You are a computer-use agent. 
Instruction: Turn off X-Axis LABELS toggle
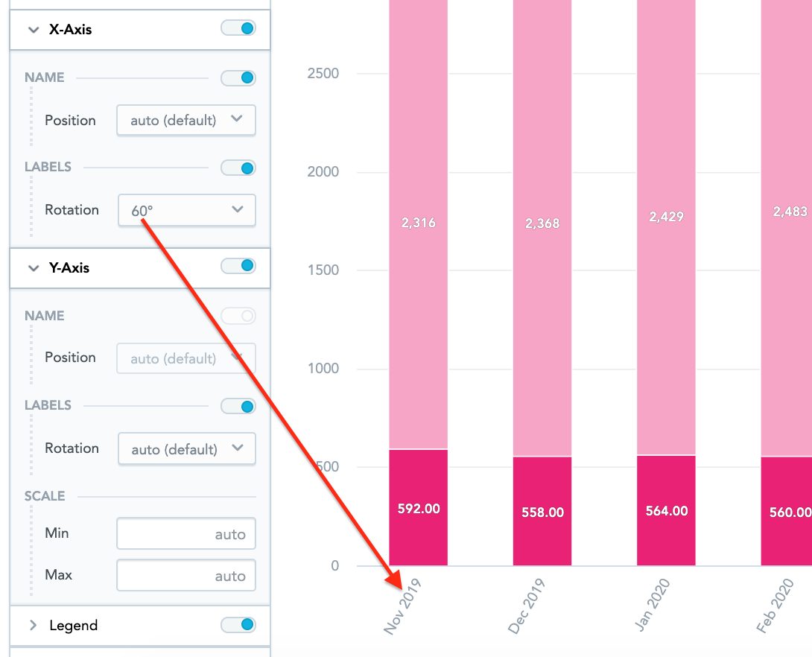[x=238, y=168]
